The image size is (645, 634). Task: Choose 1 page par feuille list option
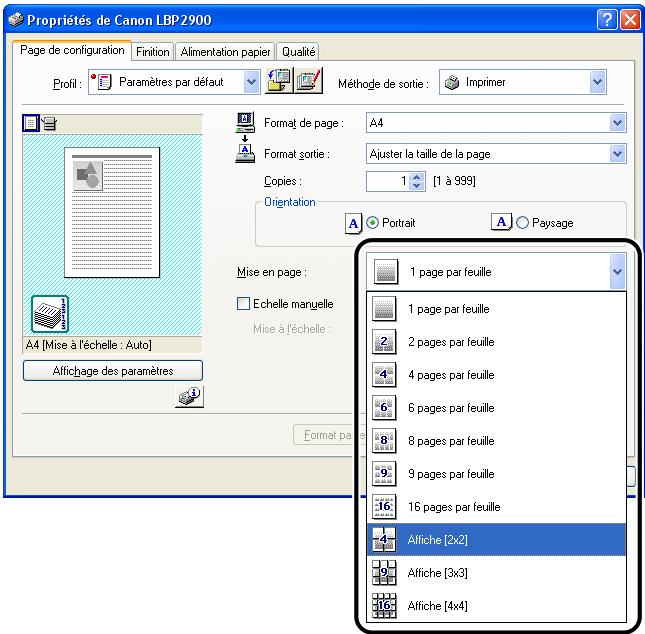[497, 309]
